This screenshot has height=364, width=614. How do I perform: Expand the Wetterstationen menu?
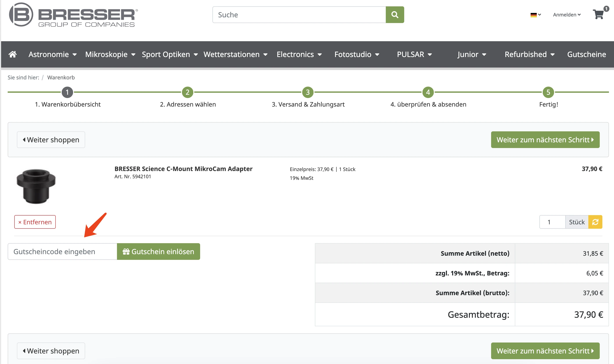point(235,54)
